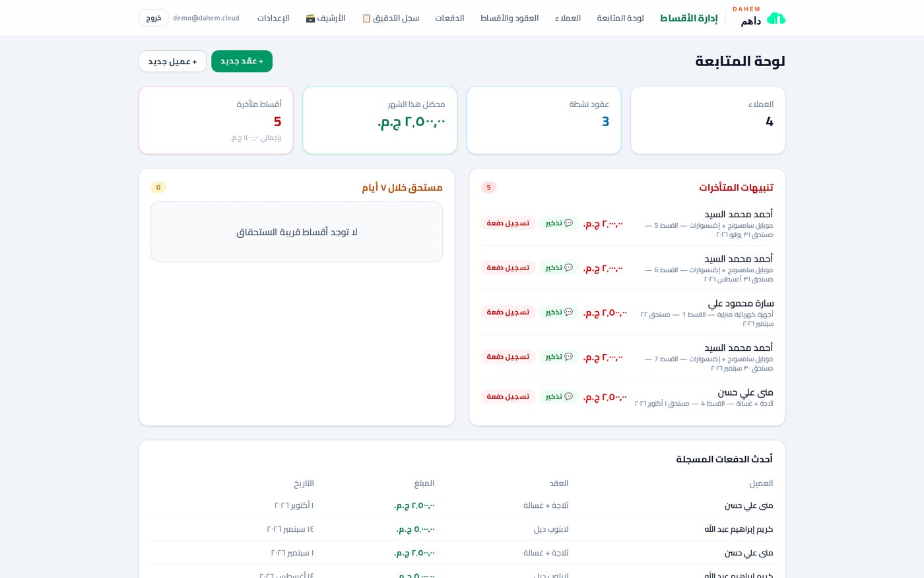Click تسجيل دفعة for القسط 6 row
Screen dimensions: 924x578
(x=508, y=268)
